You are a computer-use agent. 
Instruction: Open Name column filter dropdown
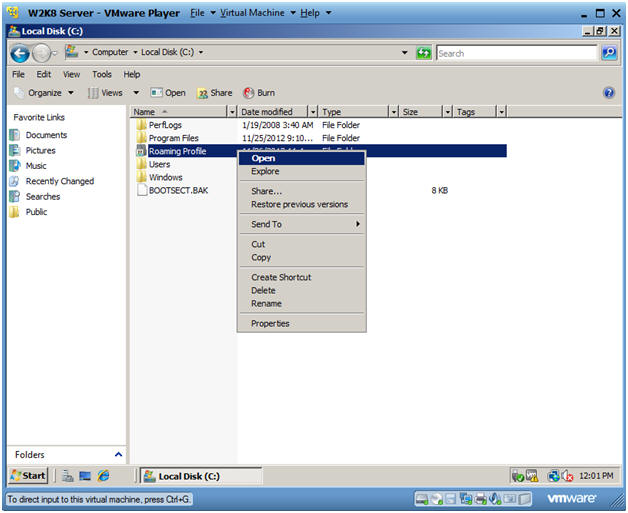tap(232, 112)
